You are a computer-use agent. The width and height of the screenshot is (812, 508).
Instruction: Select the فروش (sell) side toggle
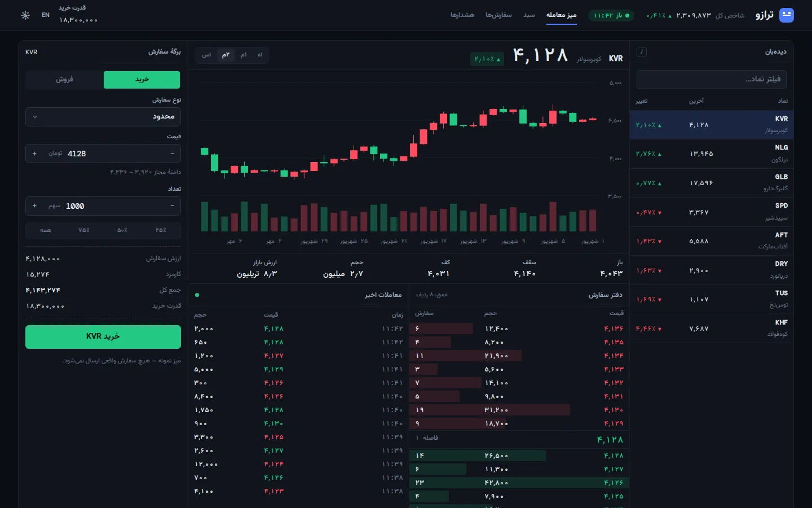pos(64,80)
